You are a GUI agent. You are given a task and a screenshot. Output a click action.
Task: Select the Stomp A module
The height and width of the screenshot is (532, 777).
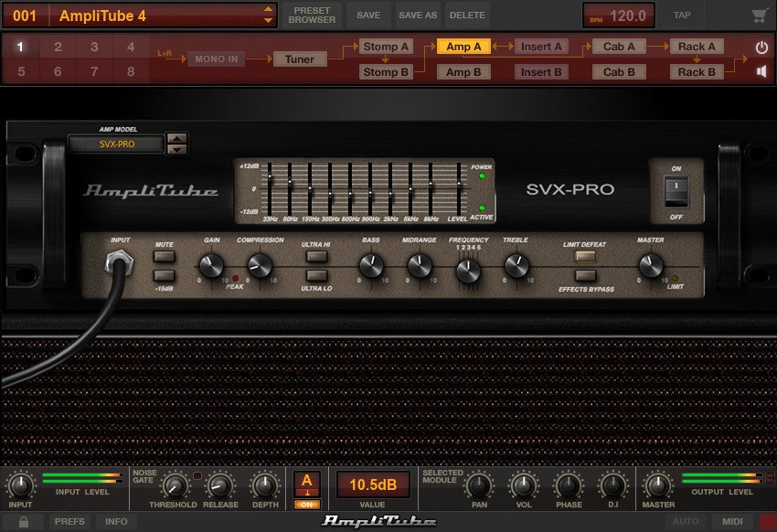point(386,47)
